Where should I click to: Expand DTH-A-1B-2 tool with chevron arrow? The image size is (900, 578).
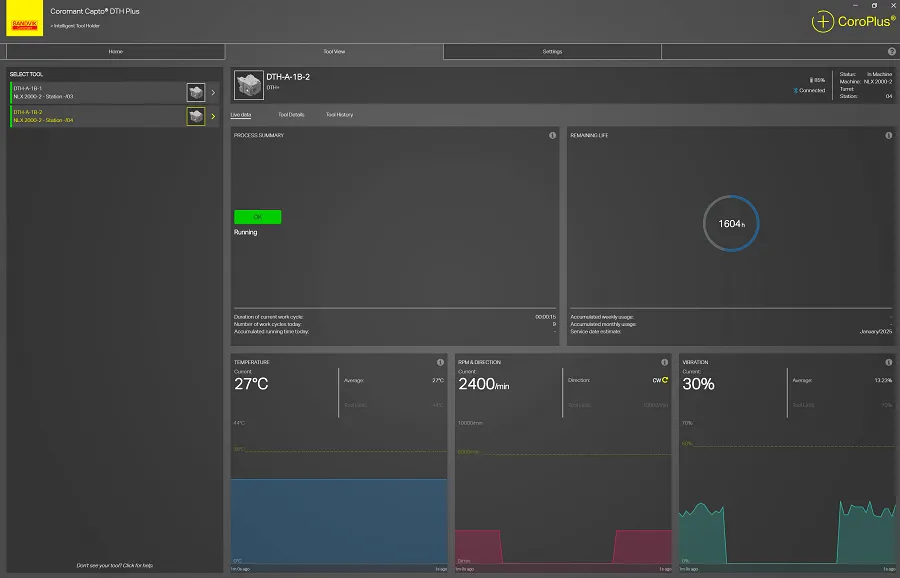pyautogui.click(x=213, y=117)
